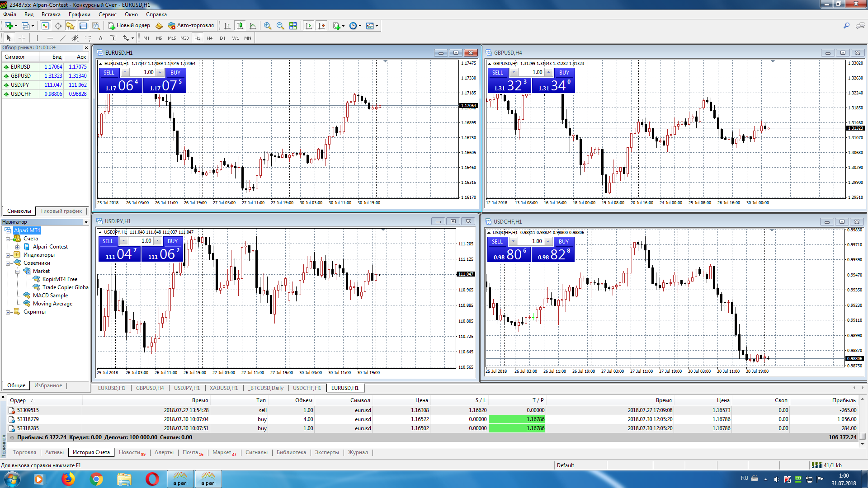The image size is (868, 488).
Task: Select the Fibonacci retracement tool
Action: pos(88,38)
